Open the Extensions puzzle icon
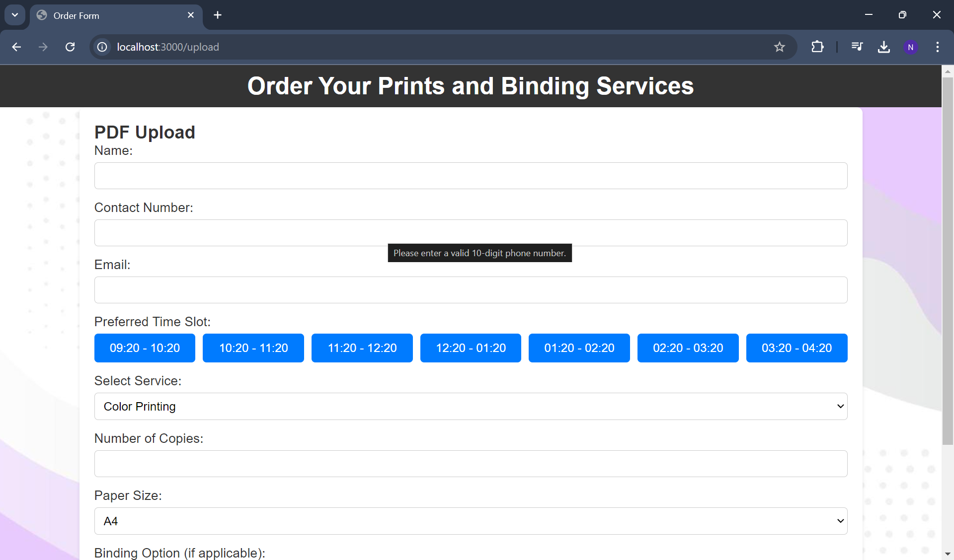The height and width of the screenshot is (560, 954). tap(817, 47)
